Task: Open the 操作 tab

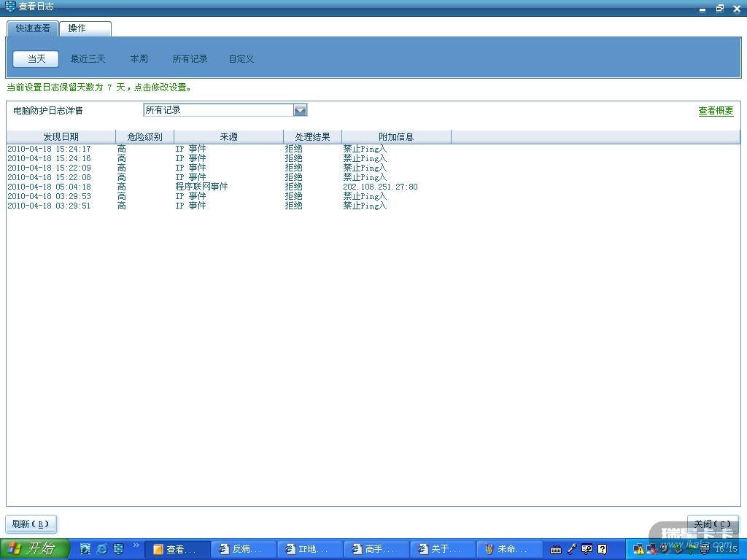Action: click(85, 28)
